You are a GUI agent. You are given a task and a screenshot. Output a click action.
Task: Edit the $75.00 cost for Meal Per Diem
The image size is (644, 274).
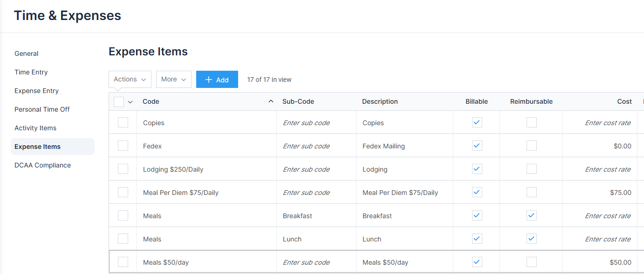pos(620,192)
